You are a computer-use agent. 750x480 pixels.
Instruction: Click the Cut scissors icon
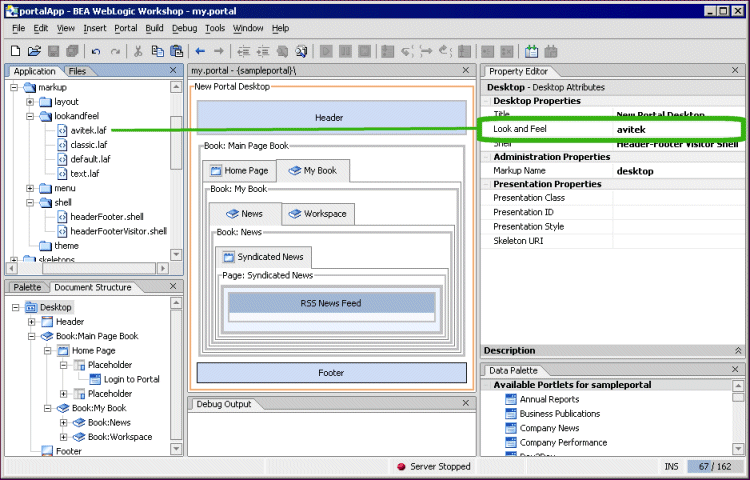[138, 51]
